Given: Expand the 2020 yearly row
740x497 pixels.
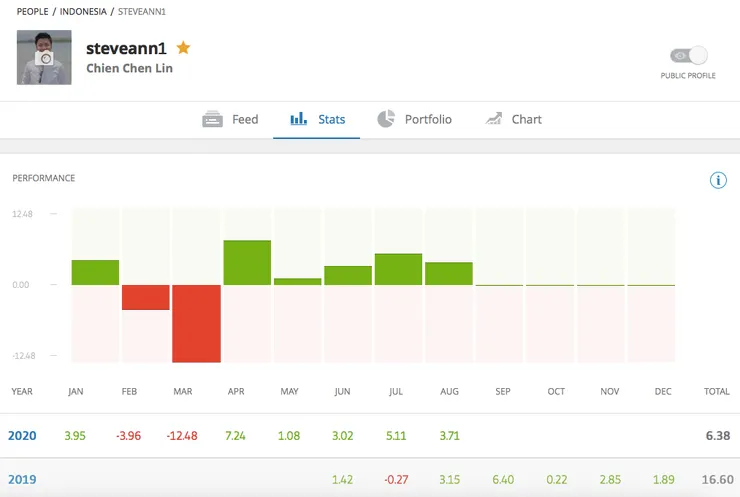Looking at the screenshot, I should pos(22,435).
